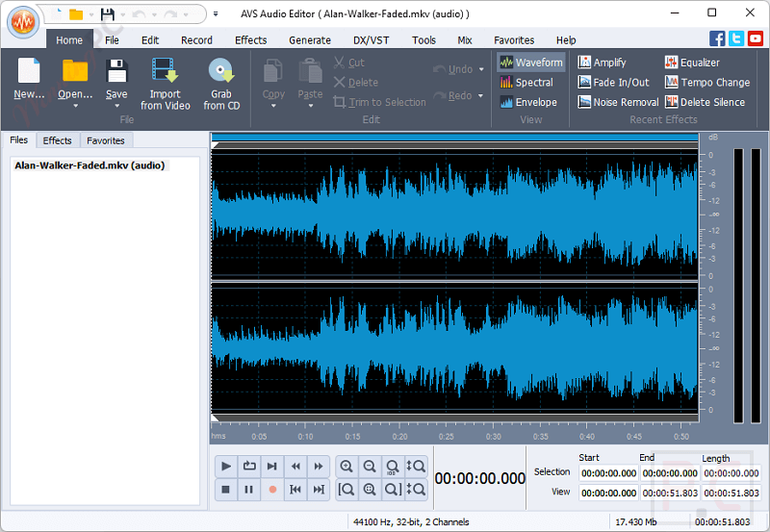Switch to Waveform view
This screenshot has width=770, height=532.
(x=530, y=63)
